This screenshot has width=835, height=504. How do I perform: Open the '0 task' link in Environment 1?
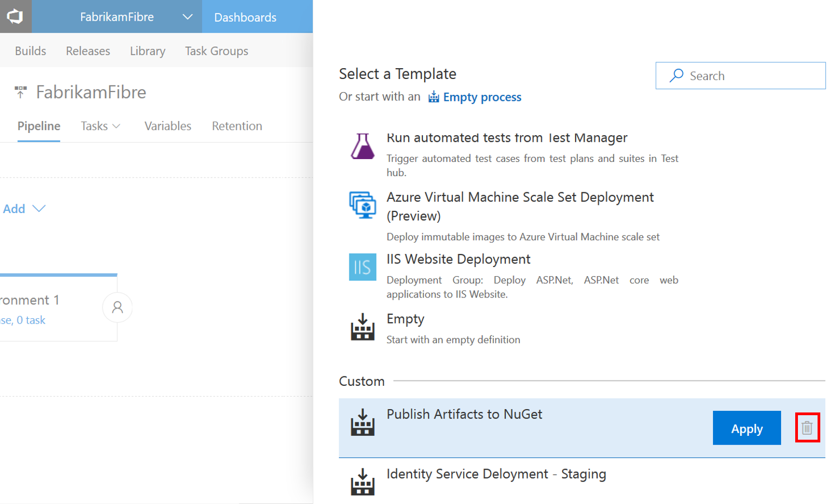coord(31,320)
